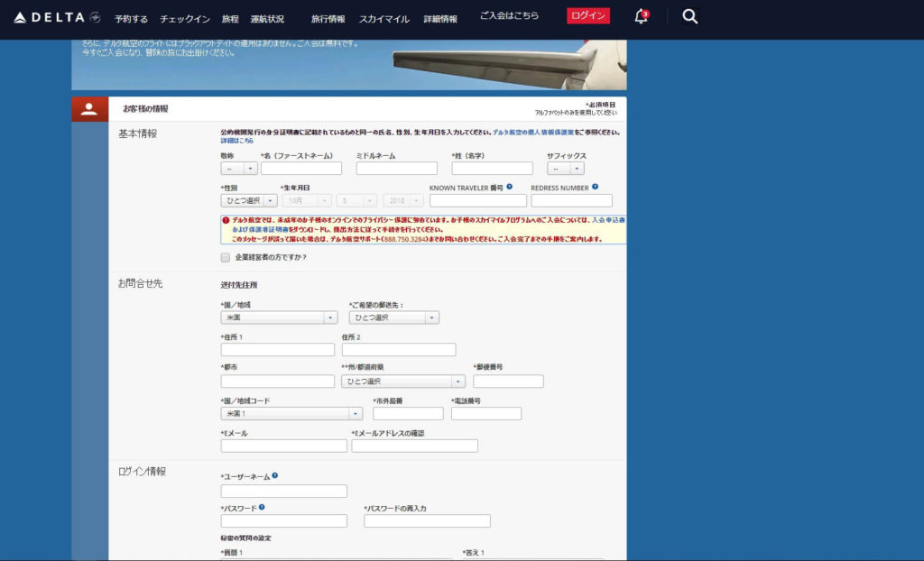Click info icon beside KNOWN TRAVELER 番号
This screenshot has height=561, width=924.
510,187
